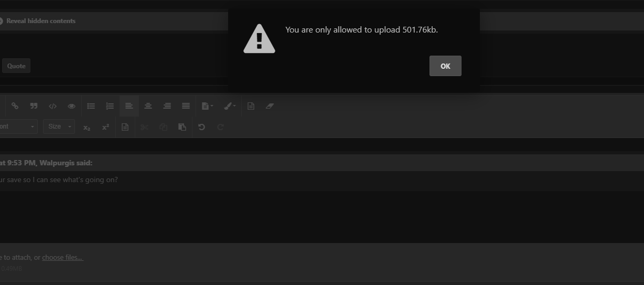Open the 'choose files...' link
The height and width of the screenshot is (285, 644).
62,257
